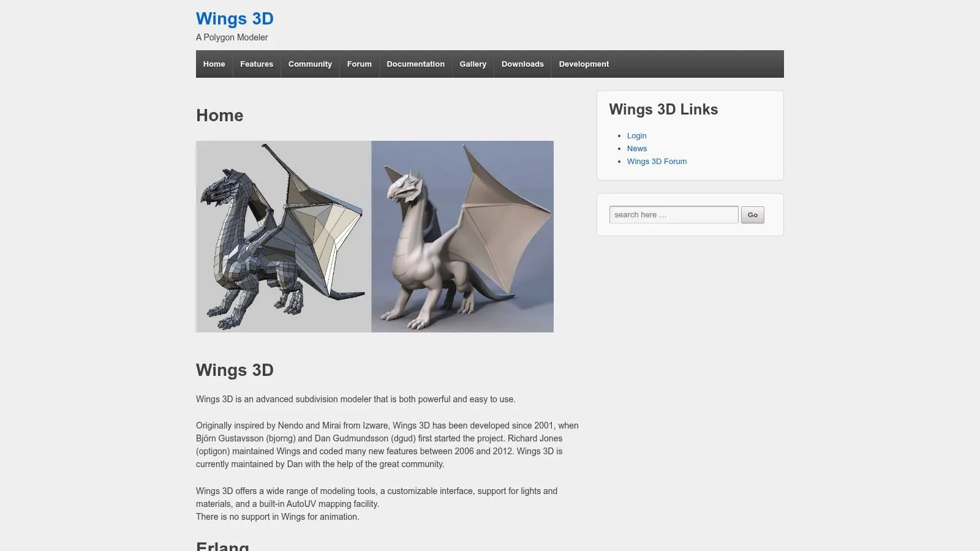The image size is (980, 551).
Task: Open the Downloads menu item
Action: 522,64
